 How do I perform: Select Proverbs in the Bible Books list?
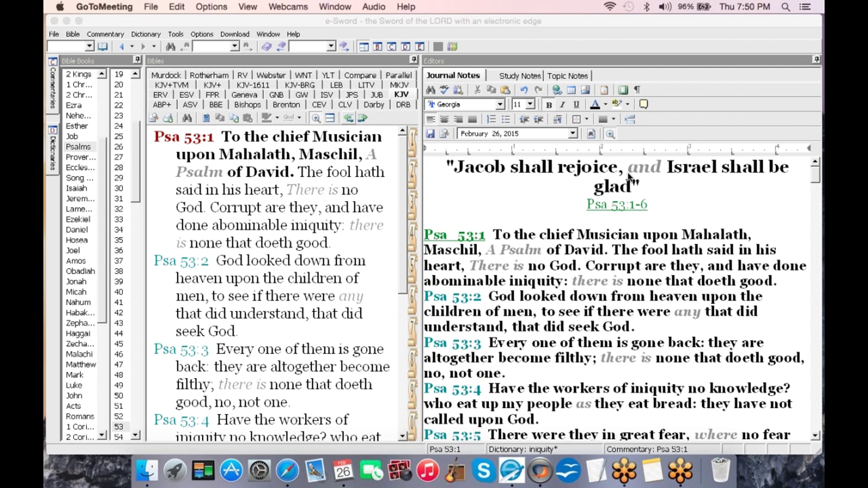pos(81,157)
